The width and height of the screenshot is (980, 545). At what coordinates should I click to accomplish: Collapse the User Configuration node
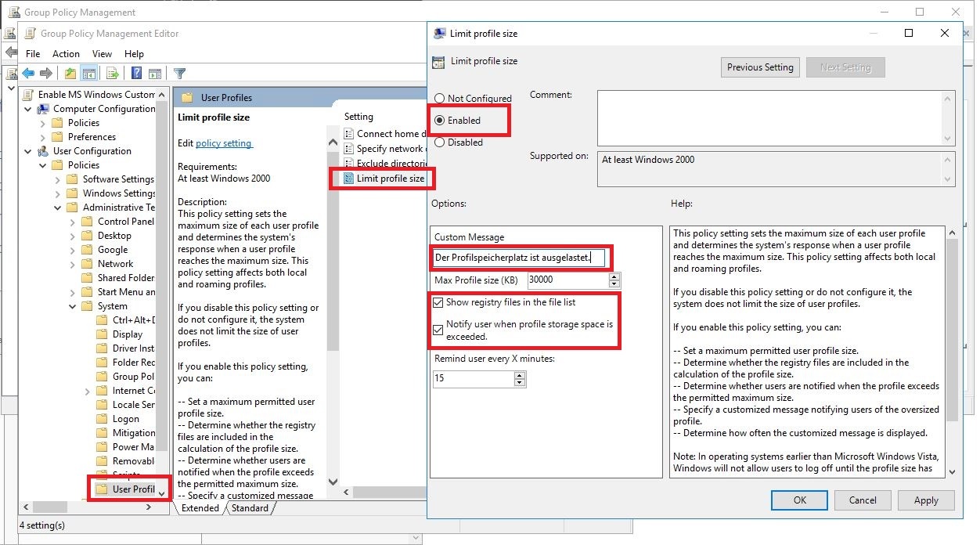pos(29,151)
